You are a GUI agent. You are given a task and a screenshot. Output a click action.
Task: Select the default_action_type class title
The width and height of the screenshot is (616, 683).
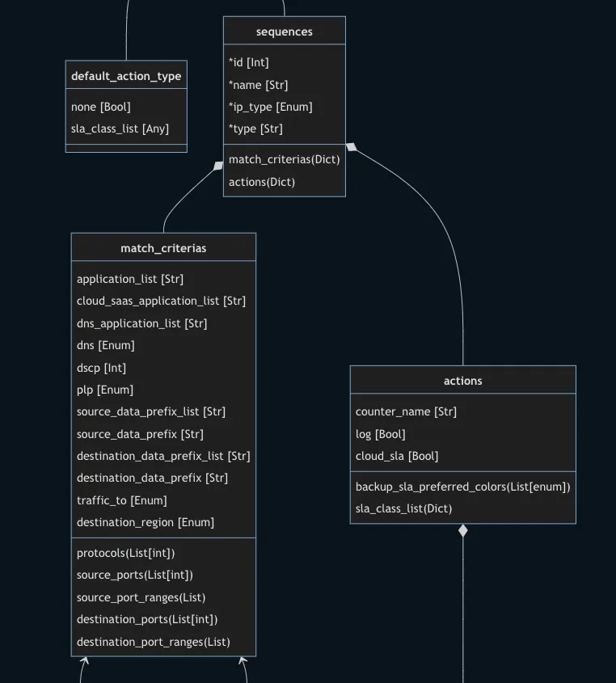[126, 76]
